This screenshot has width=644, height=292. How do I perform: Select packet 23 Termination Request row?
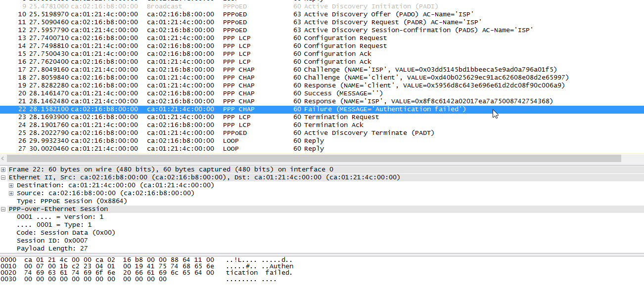322,117
